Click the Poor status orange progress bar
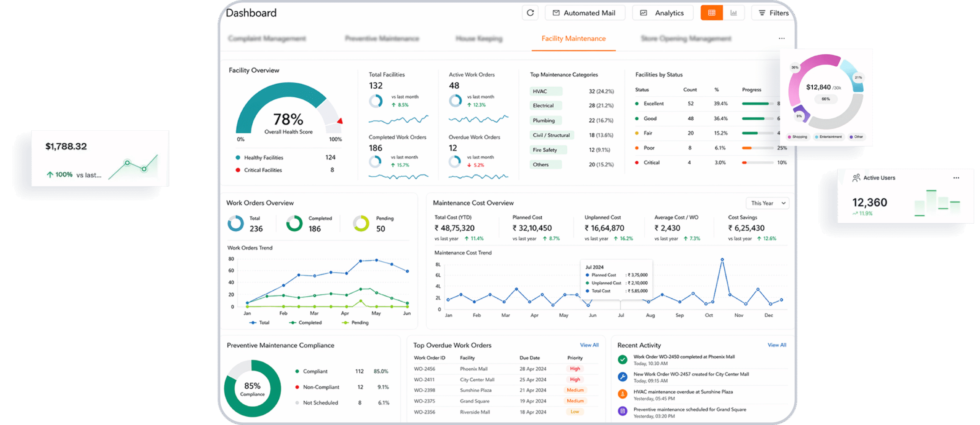 click(758, 148)
